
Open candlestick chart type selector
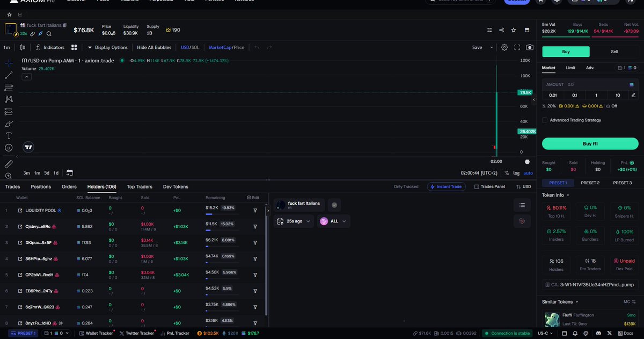coord(23,47)
